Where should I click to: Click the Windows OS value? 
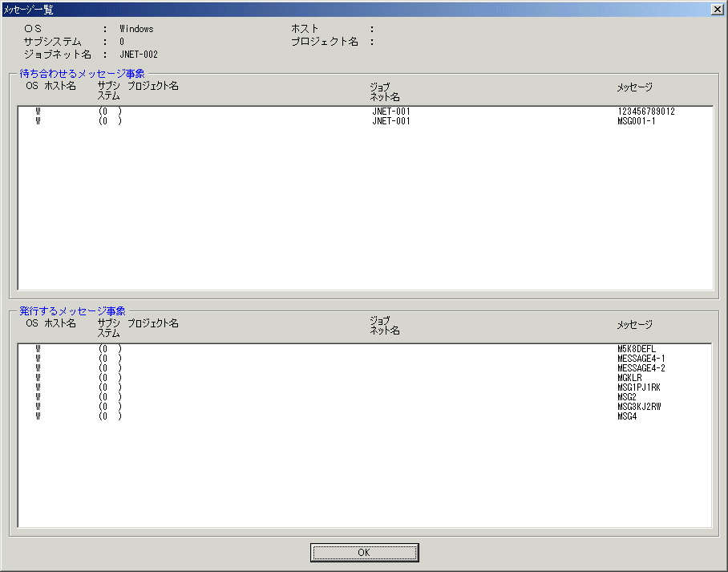tap(136, 29)
